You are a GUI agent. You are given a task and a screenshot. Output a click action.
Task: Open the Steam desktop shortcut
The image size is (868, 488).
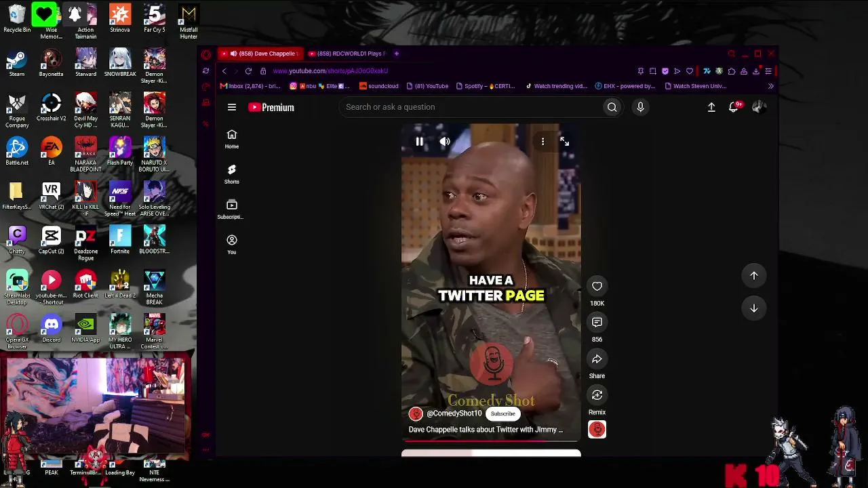click(17, 63)
